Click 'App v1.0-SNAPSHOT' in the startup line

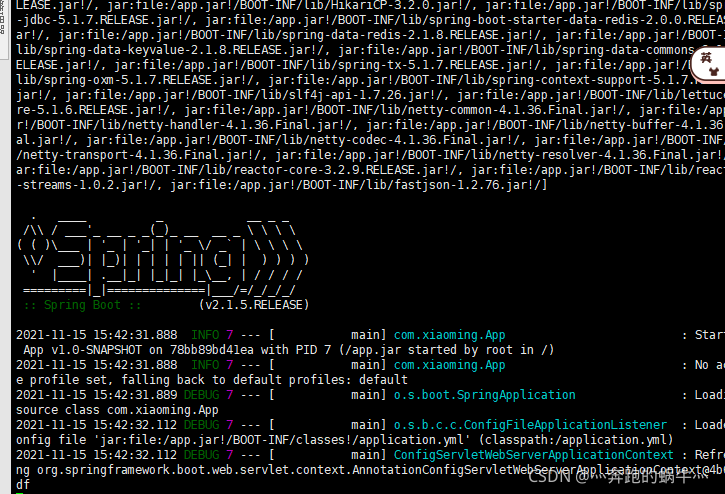[x=82, y=350]
